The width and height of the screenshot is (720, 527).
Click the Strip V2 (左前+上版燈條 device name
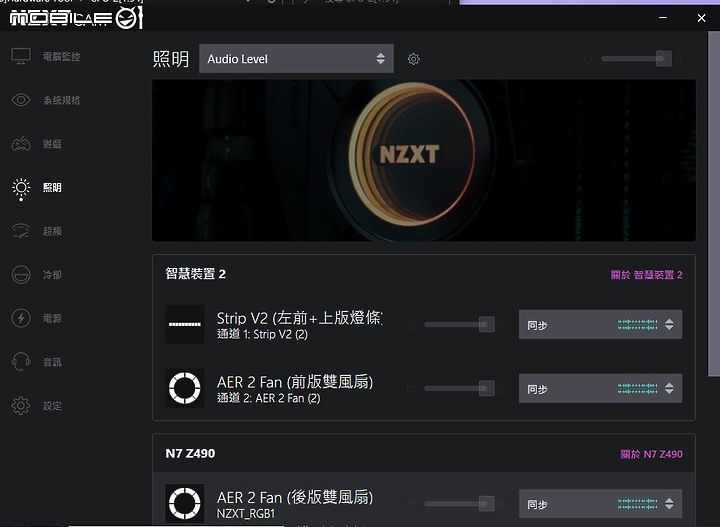coord(300,318)
